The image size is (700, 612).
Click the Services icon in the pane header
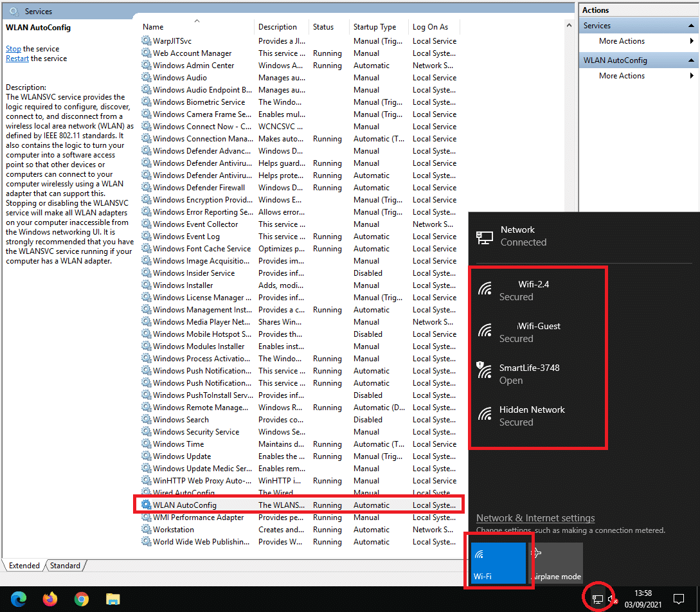tap(14, 11)
